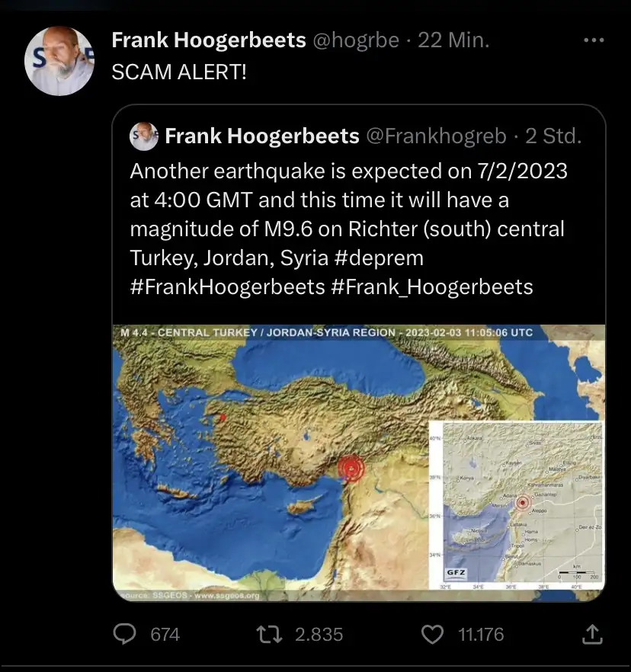Click the 674 replies count
Image resolution: width=631 pixels, height=672 pixels.
click(165, 634)
